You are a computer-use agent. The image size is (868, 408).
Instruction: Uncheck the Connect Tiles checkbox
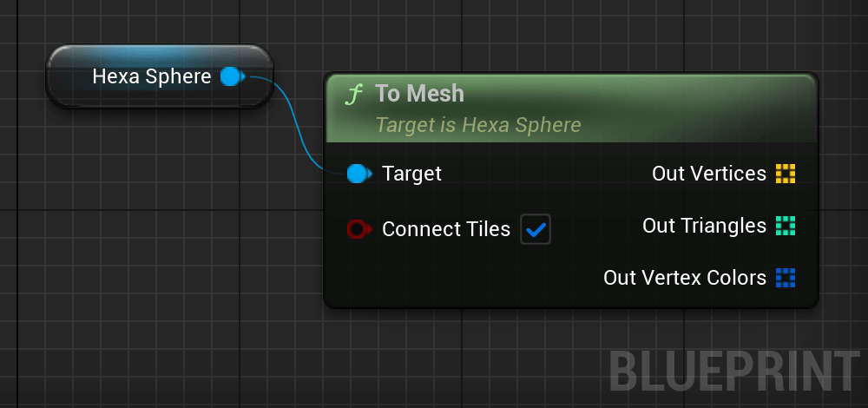[x=536, y=229]
